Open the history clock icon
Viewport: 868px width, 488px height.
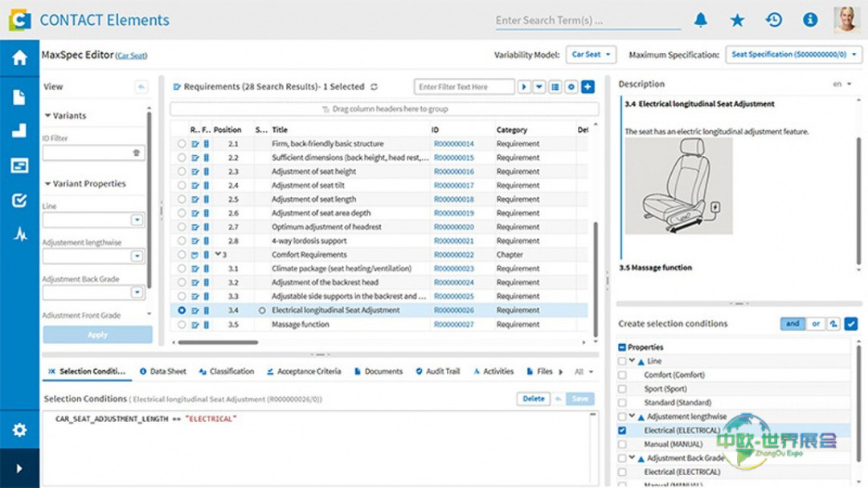click(x=773, y=20)
